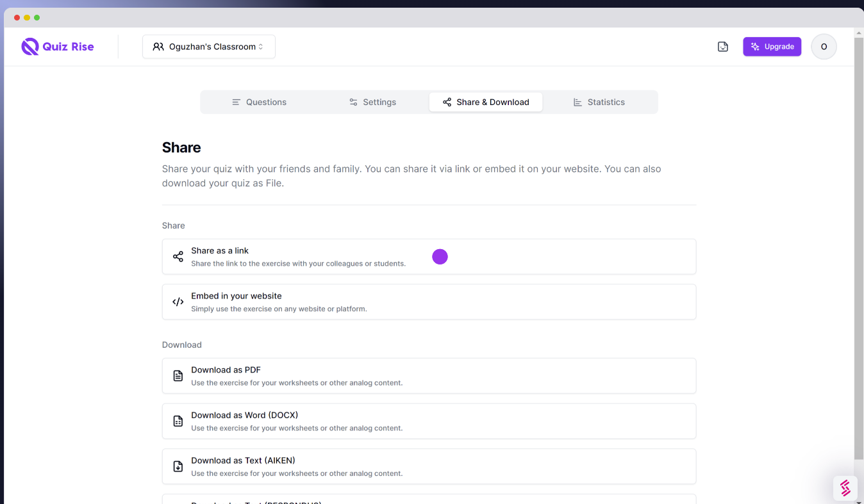Click the purple circle near Share as a link
This screenshot has width=864, height=504.
[440, 256]
